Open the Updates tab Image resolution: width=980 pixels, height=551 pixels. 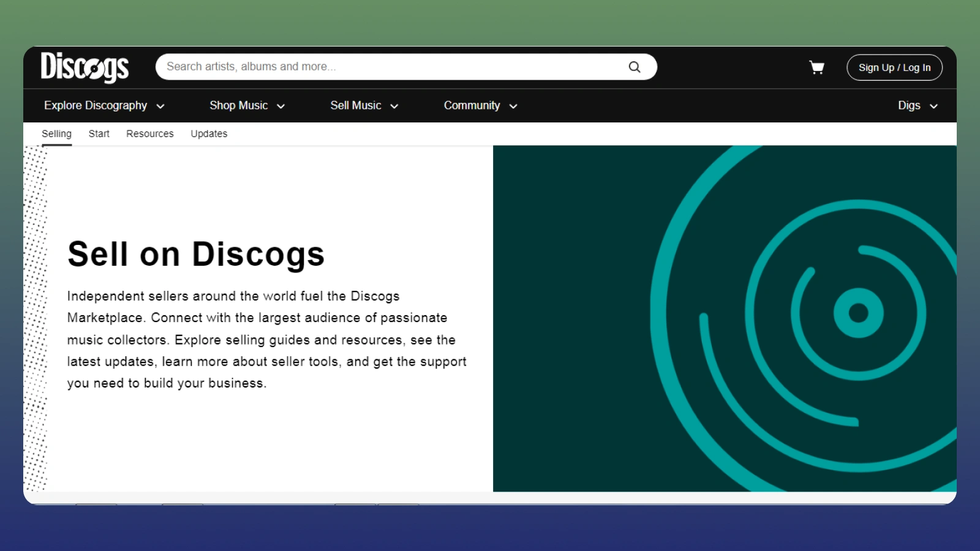(209, 133)
